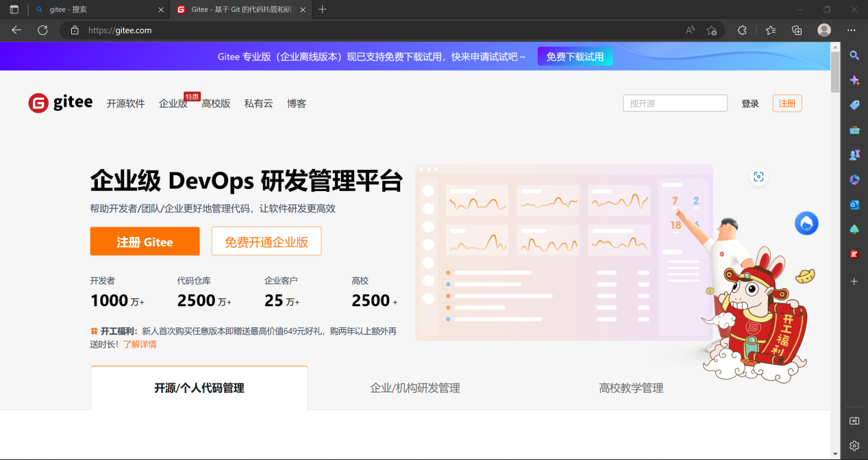This screenshot has width=868, height=460.
Task: Open the 博客 navigation item
Action: (297, 103)
